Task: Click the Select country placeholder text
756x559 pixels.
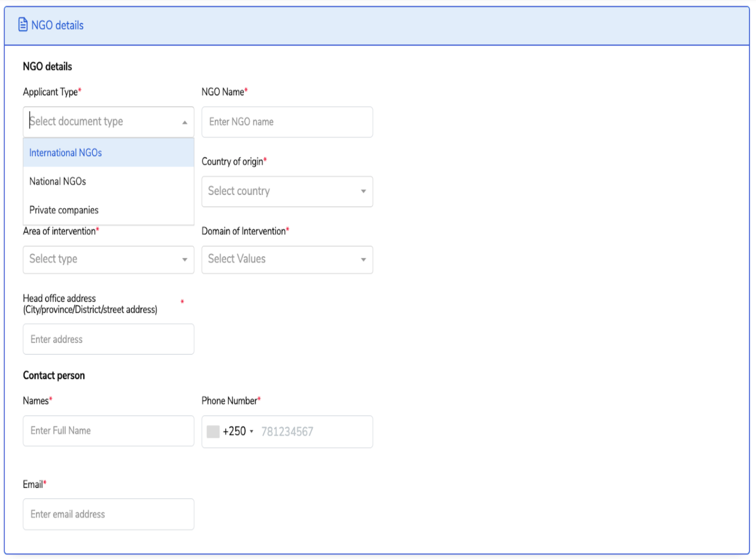Action: coord(239,191)
